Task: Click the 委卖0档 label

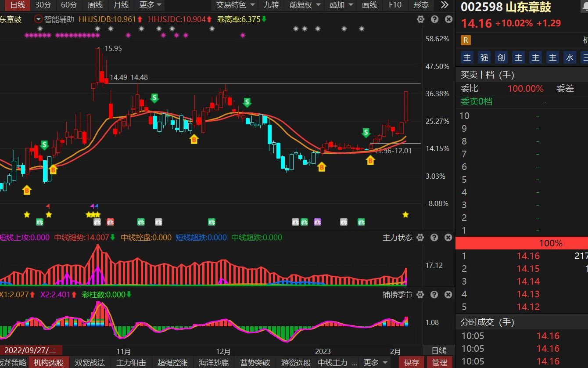Action: 476,101
